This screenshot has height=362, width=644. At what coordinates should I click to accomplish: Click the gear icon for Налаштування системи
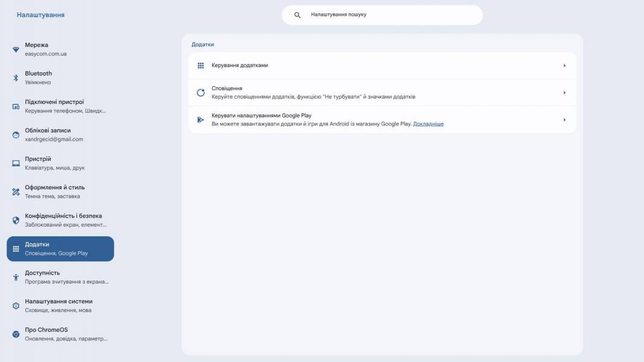(16, 306)
